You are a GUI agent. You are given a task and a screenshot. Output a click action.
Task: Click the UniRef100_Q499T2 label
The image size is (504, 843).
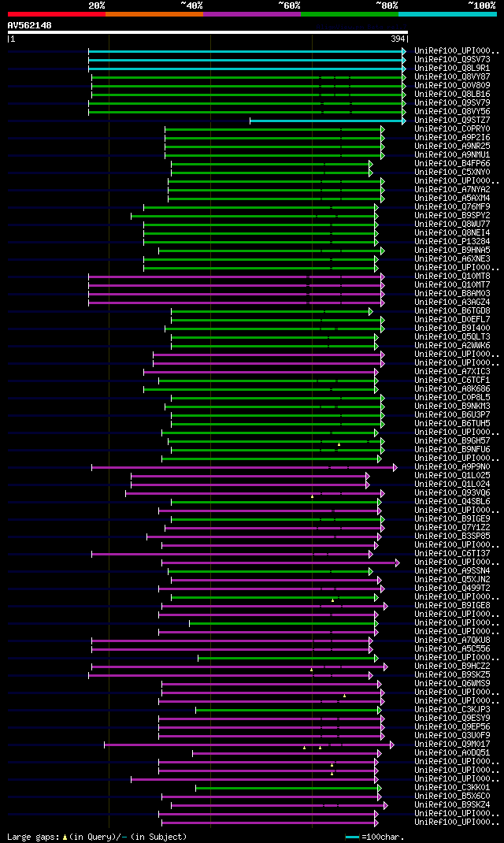452,589
